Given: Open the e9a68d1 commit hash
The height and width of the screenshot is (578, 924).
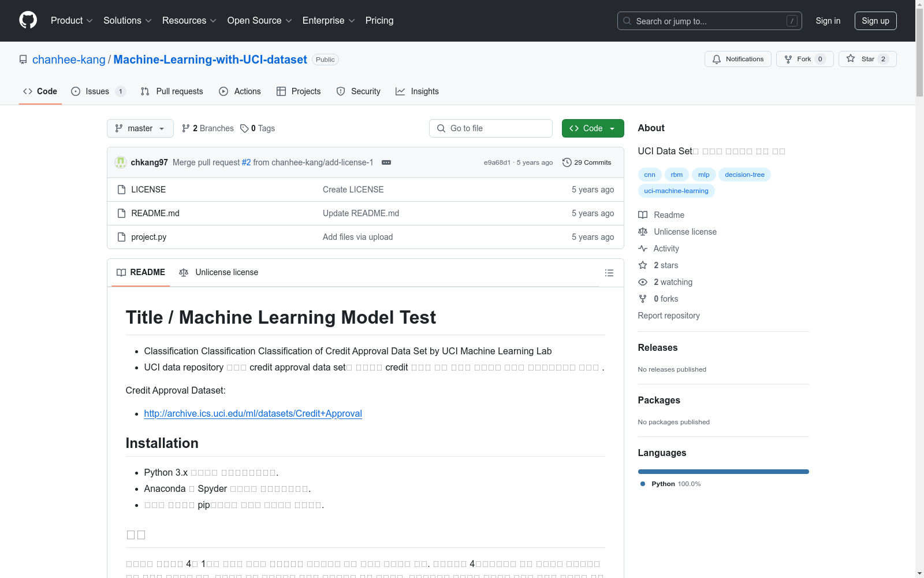Looking at the screenshot, I should [497, 162].
